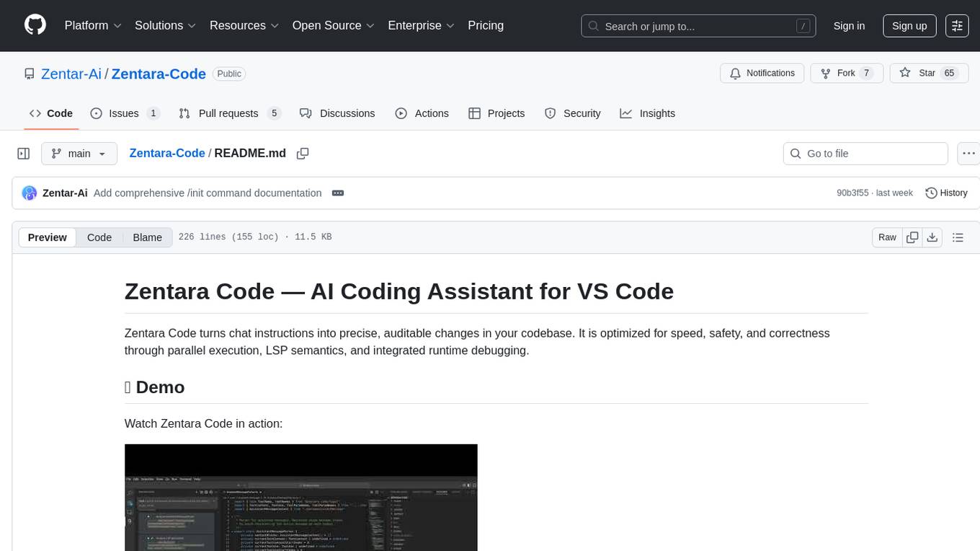The image size is (980, 551).
Task: Open the README outline list
Action: (958, 237)
